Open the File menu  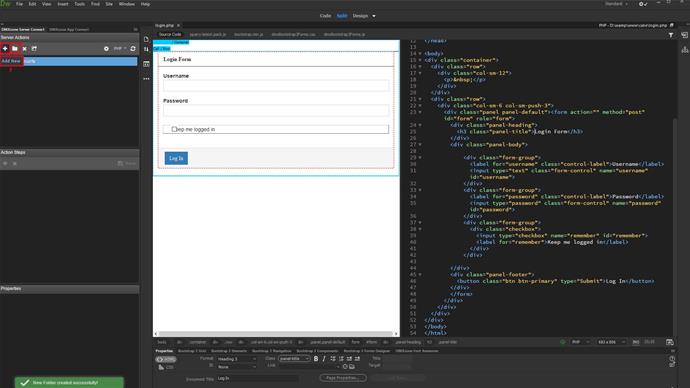[x=19, y=4]
